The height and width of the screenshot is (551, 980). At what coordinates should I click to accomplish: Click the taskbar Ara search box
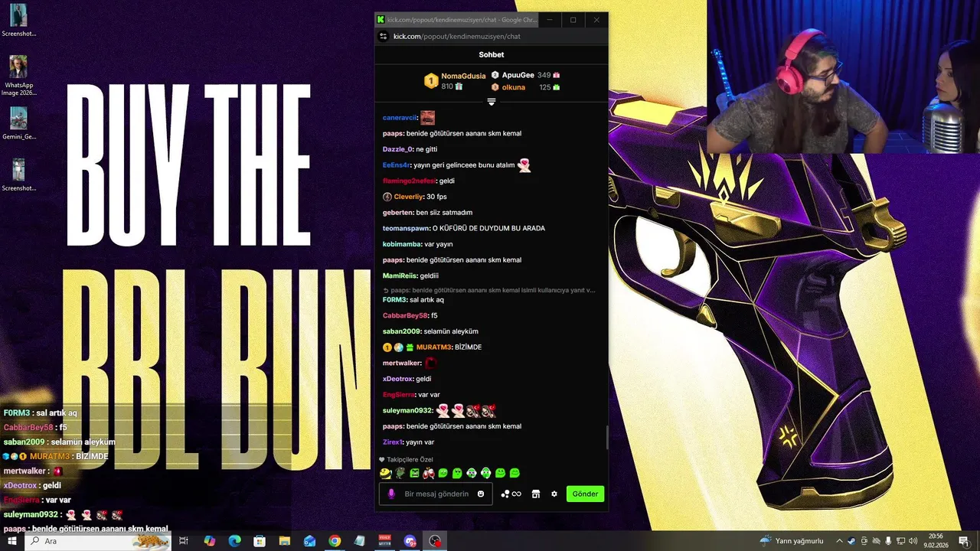click(99, 541)
